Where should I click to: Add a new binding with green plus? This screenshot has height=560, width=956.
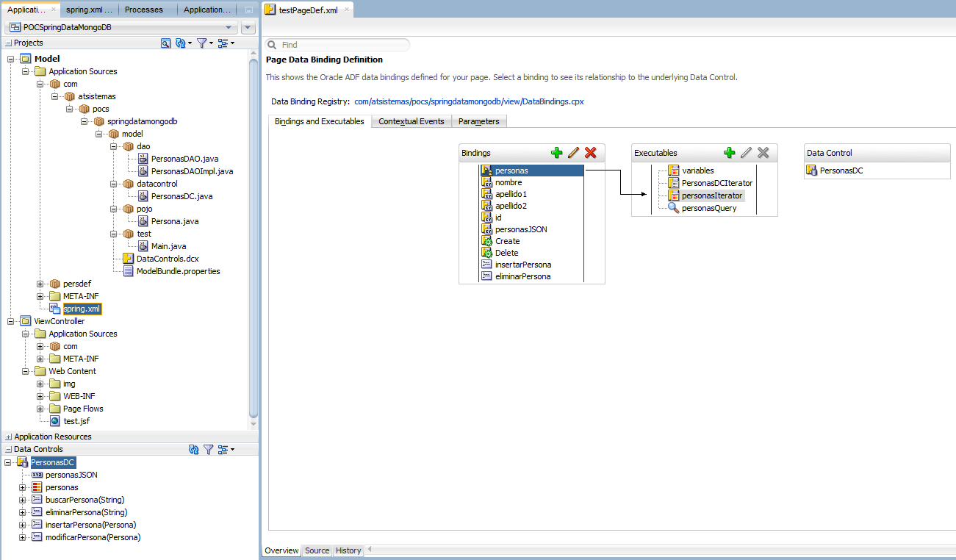click(x=556, y=153)
